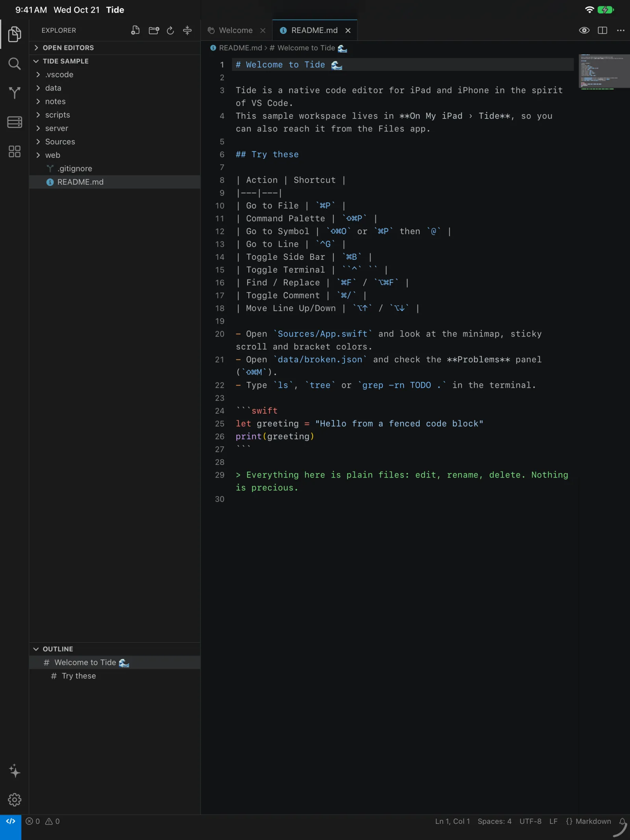This screenshot has width=630, height=840.
Task: Click line number 6 in the gutter
Action: (x=222, y=154)
